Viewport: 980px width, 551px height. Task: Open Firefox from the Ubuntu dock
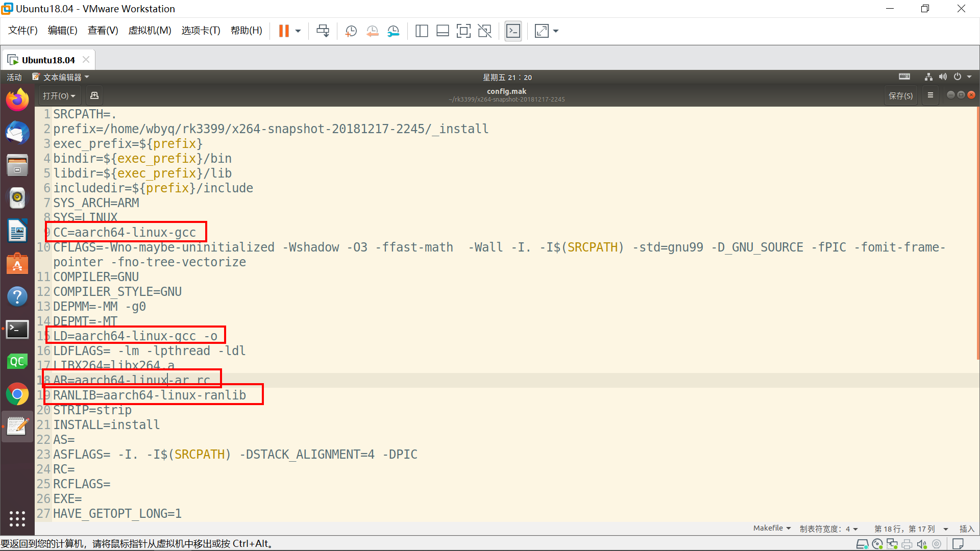coord(17,100)
